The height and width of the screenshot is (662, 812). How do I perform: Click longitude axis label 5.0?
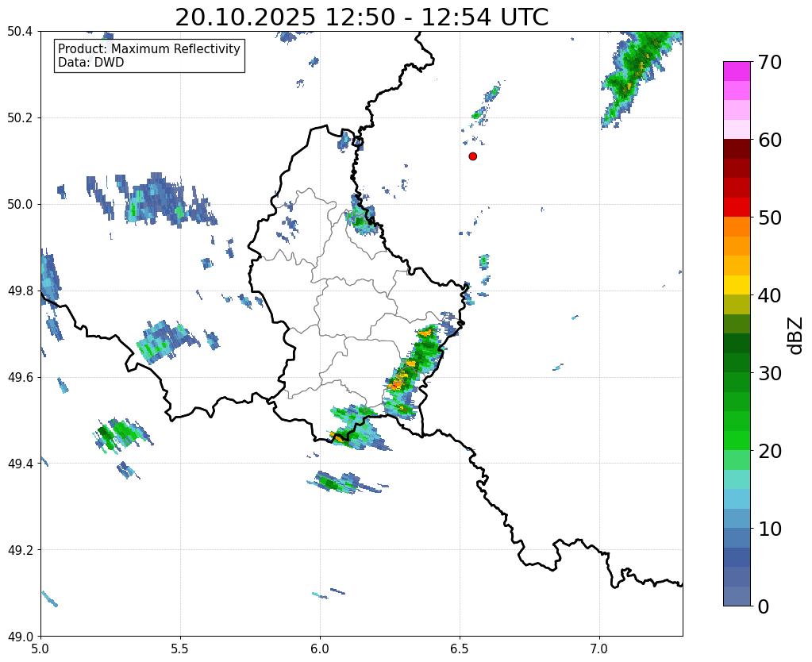(40, 649)
